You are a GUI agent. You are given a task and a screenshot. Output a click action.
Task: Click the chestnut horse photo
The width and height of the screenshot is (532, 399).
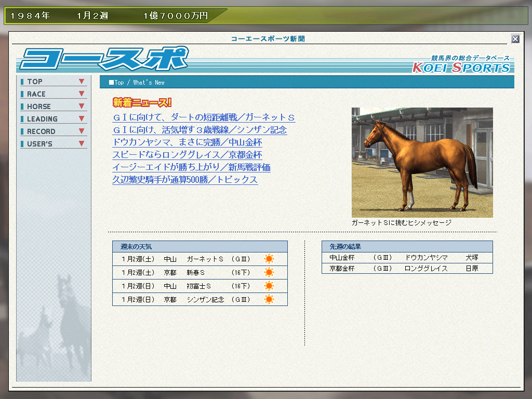click(x=422, y=162)
